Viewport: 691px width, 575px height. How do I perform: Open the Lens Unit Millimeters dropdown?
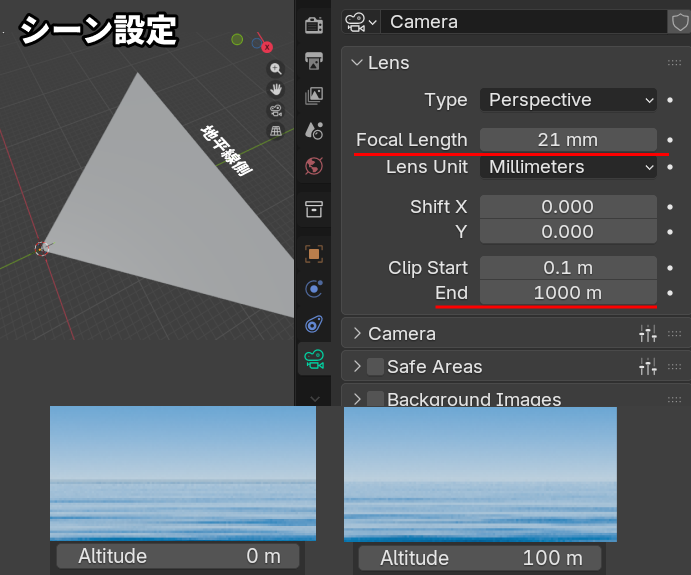pos(568,167)
